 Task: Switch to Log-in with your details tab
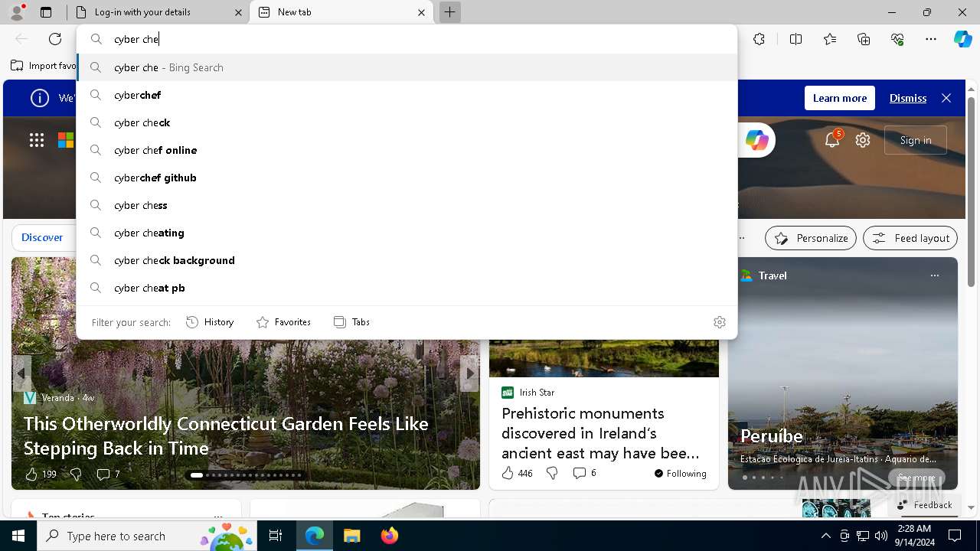click(157, 12)
